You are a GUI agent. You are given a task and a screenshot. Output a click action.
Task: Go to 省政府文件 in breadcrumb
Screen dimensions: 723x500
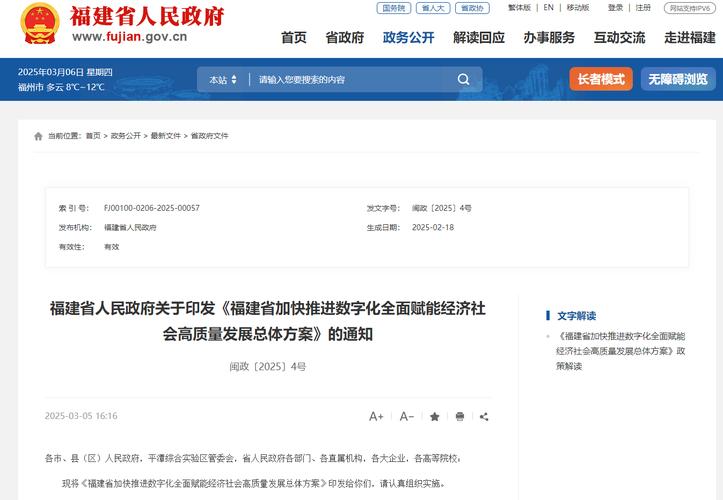coord(209,136)
